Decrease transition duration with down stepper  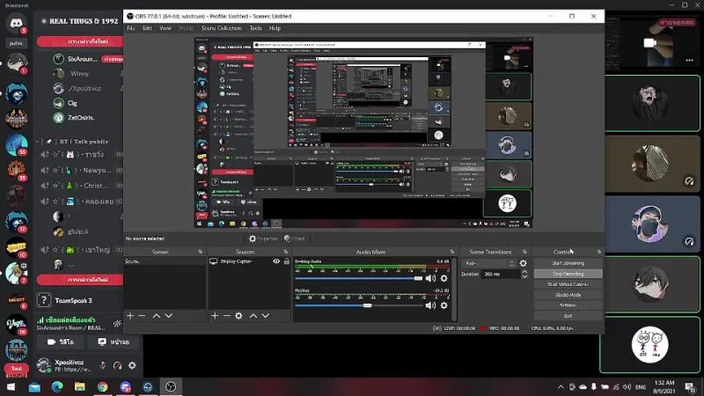click(x=524, y=277)
